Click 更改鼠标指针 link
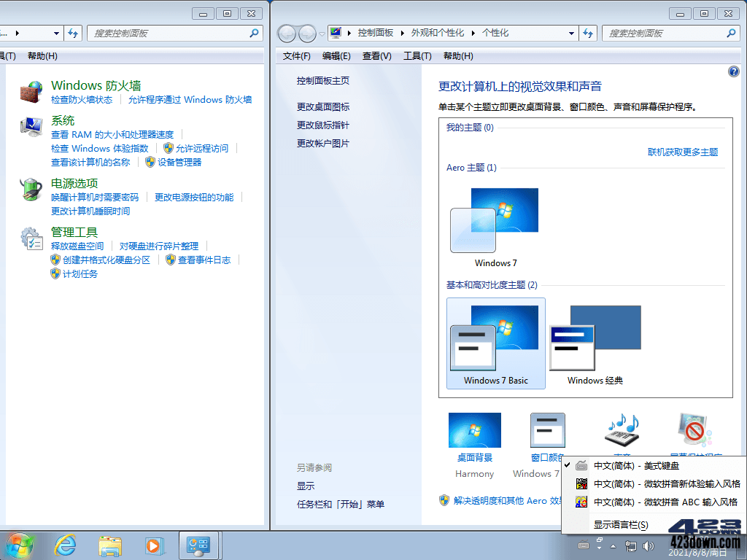 pyautogui.click(x=322, y=125)
